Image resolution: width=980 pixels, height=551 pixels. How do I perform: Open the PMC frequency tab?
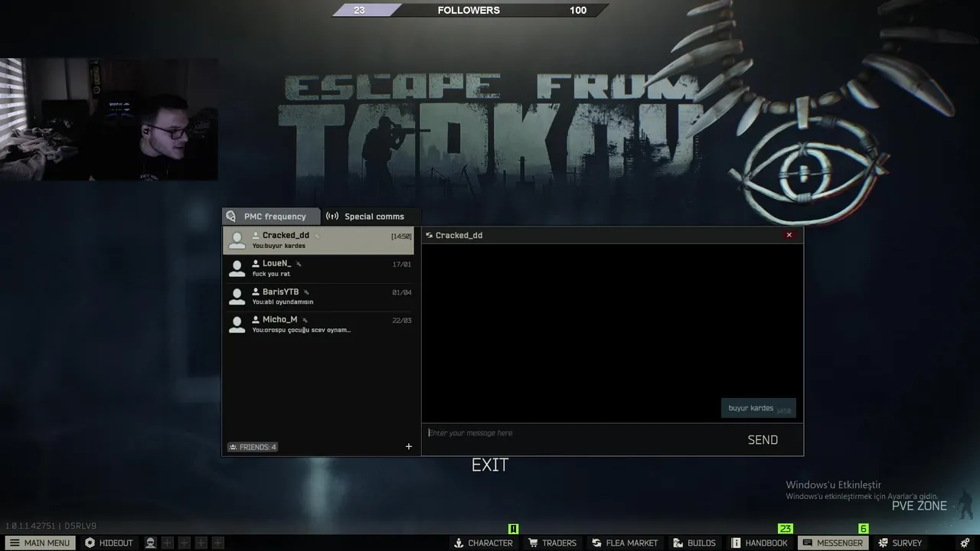[x=270, y=217]
